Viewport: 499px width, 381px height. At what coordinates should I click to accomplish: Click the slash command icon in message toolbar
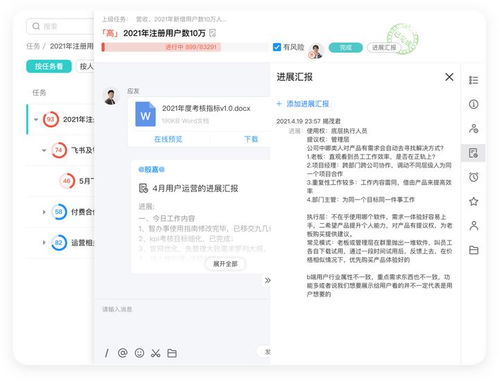[x=107, y=353]
